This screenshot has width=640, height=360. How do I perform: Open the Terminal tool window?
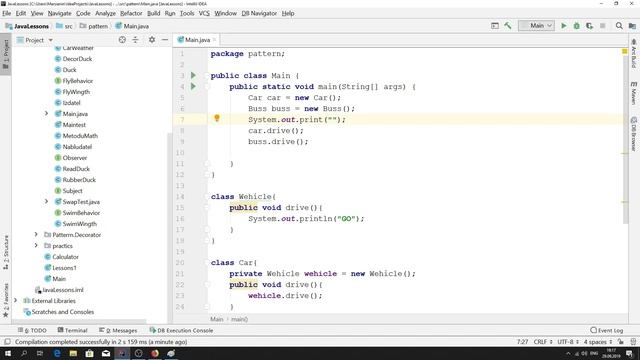coord(72,330)
